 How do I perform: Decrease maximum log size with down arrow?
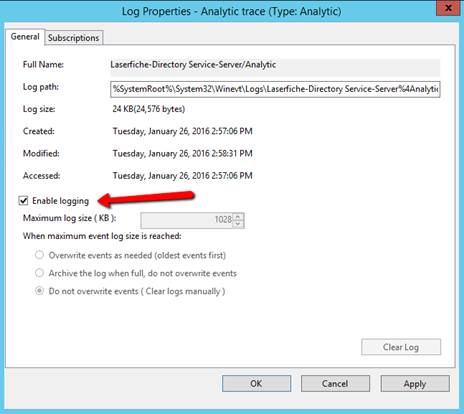tap(238, 224)
